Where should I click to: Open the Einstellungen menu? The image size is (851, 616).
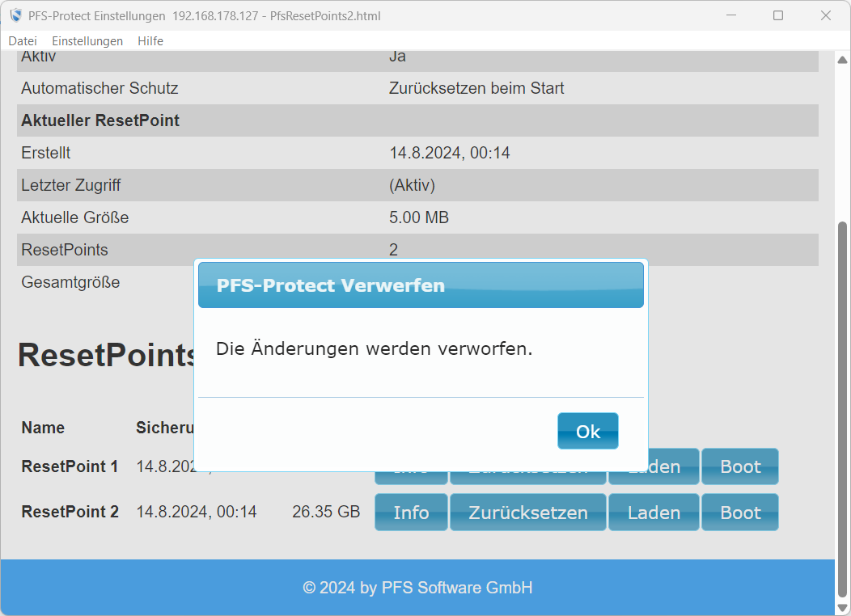click(87, 41)
